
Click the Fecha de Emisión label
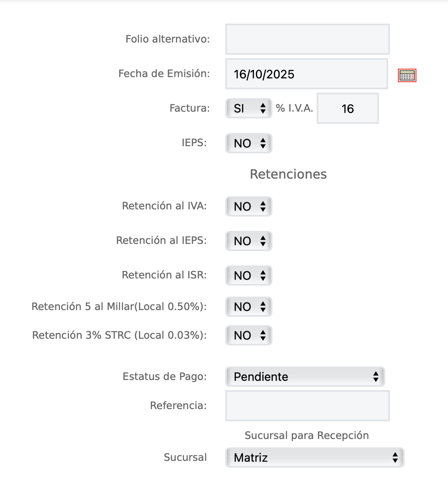pos(164,74)
